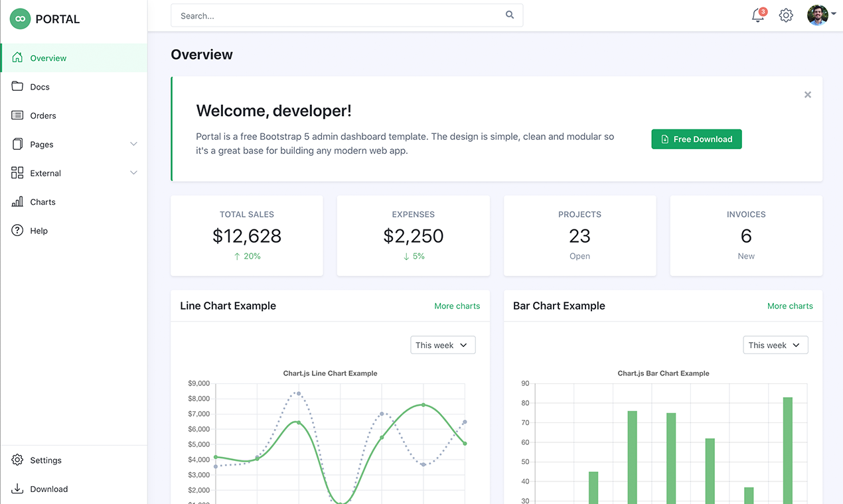Select Settings from the sidebar
This screenshot has height=504, width=843.
[x=46, y=460]
